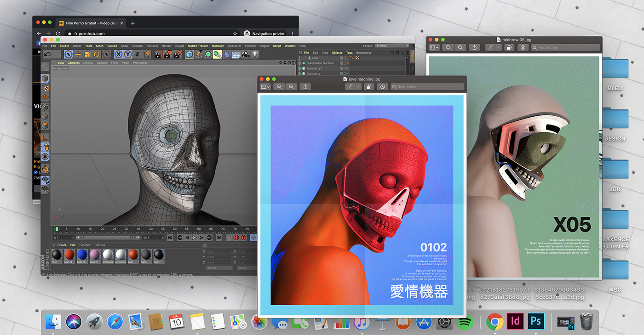This screenshot has width=644, height=335.
Task: Open Photoshop from the Dock
Action: (x=535, y=321)
